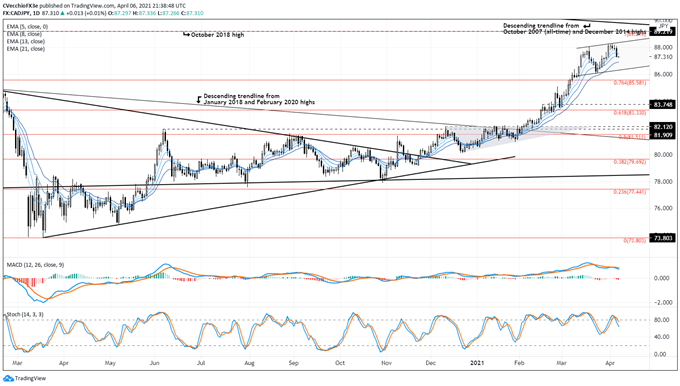This screenshot has height=386, width=680.
Task: Click the arrow icon after October 2007 trendline text
Action: 587,26
